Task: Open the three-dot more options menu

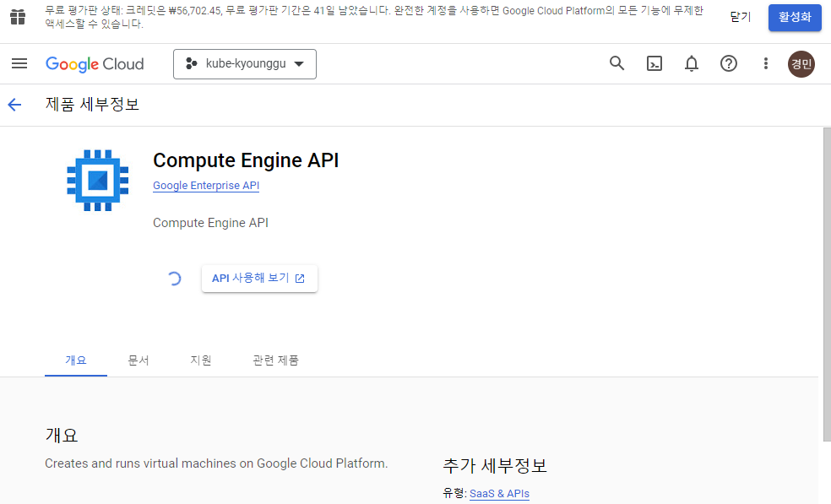Action: [766, 63]
